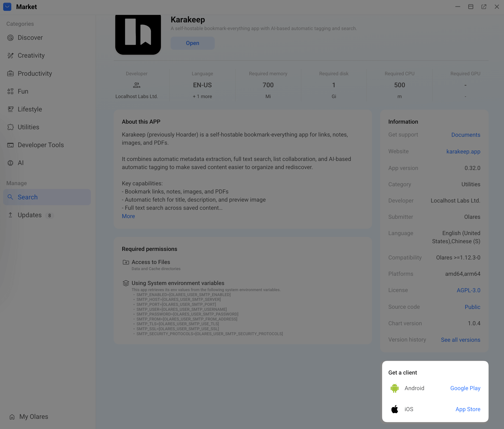Click 'Access to Files' permission text
This screenshot has width=504, height=429.
[x=151, y=262]
